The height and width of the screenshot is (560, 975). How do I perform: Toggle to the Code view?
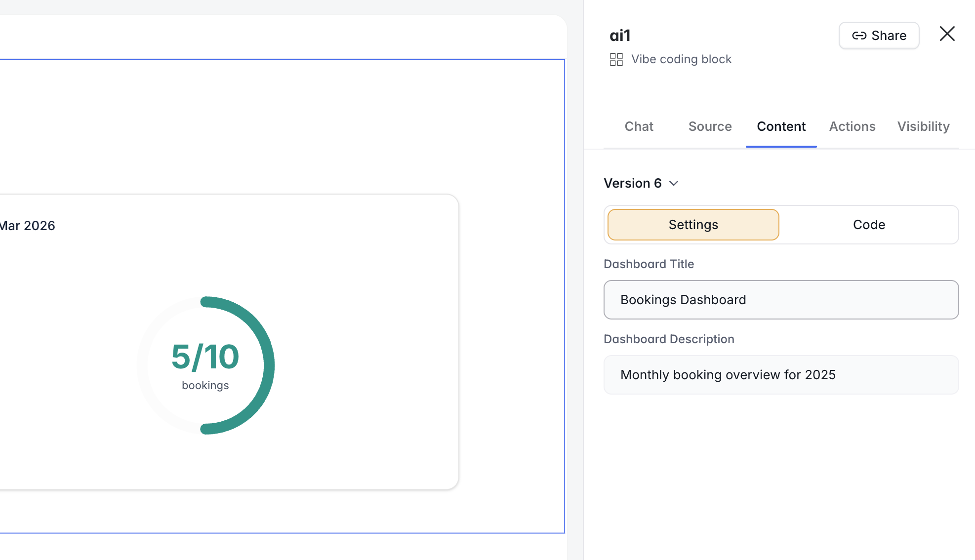[869, 225]
